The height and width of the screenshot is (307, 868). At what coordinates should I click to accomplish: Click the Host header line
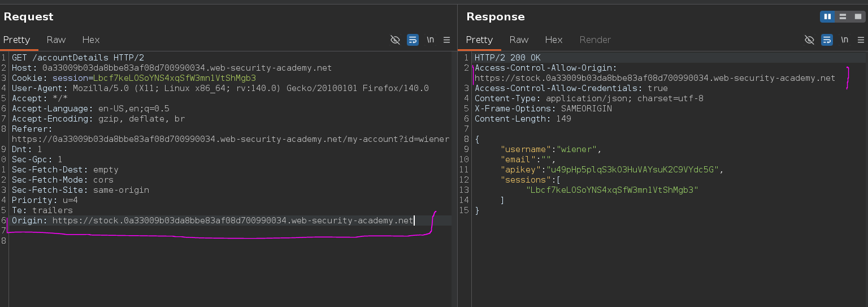pyautogui.click(x=172, y=68)
